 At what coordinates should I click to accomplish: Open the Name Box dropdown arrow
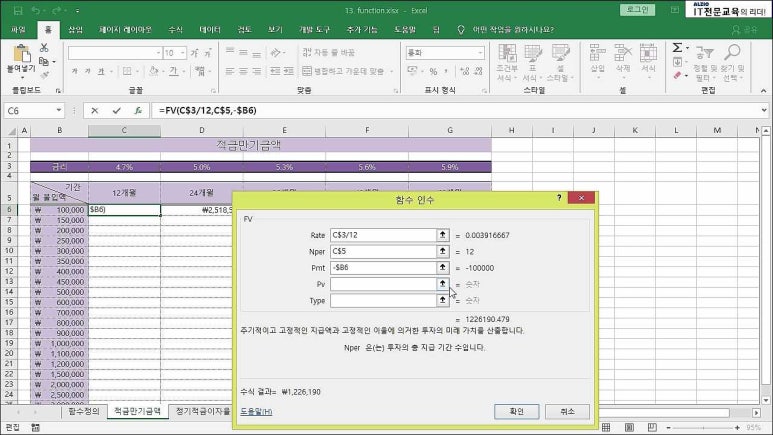[59, 110]
